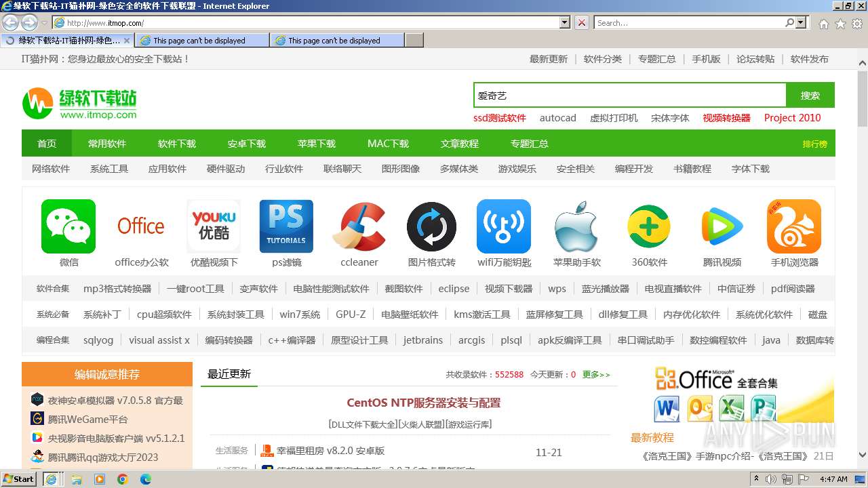Viewport: 868px width, 488px height.
Task: Open the Youku 优酷视频下 icon
Action: coord(214,226)
